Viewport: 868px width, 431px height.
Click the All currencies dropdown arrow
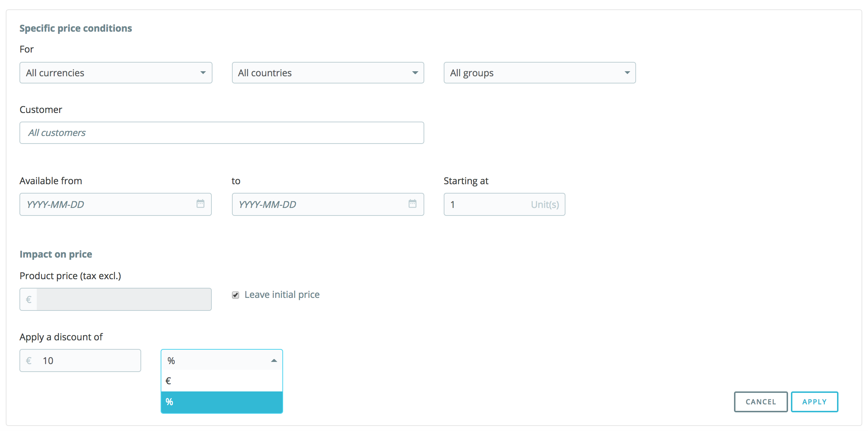pos(203,73)
